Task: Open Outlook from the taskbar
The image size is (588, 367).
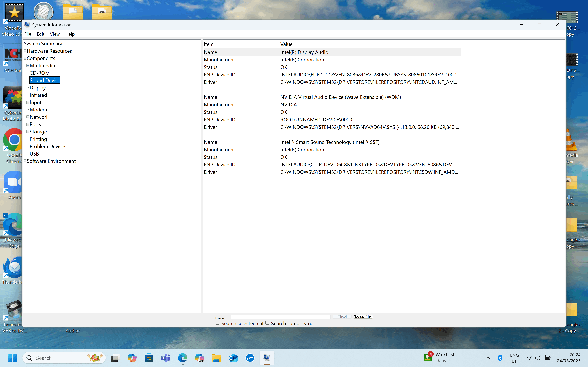Action: 233,358
